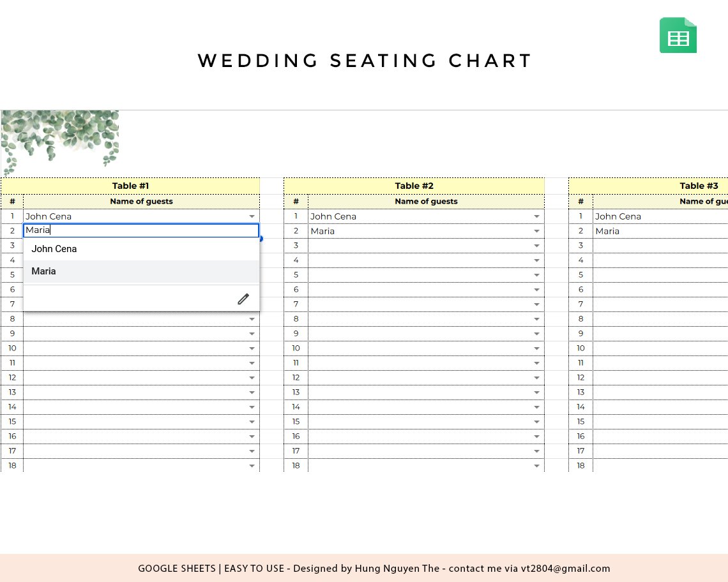Open dropdown arrow for Table #2 row 5

click(536, 275)
